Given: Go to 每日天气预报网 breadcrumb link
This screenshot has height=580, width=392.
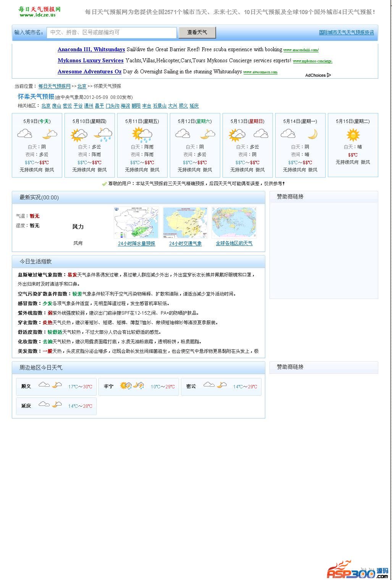Looking at the screenshot, I should pyautogui.click(x=55, y=86).
